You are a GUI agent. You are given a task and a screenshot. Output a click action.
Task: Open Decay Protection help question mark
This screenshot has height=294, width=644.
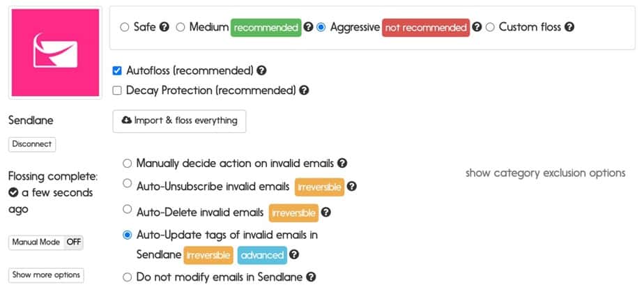point(304,91)
